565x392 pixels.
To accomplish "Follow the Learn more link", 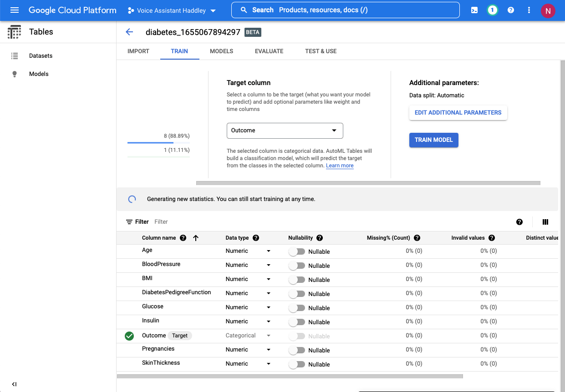I will 340,166.
